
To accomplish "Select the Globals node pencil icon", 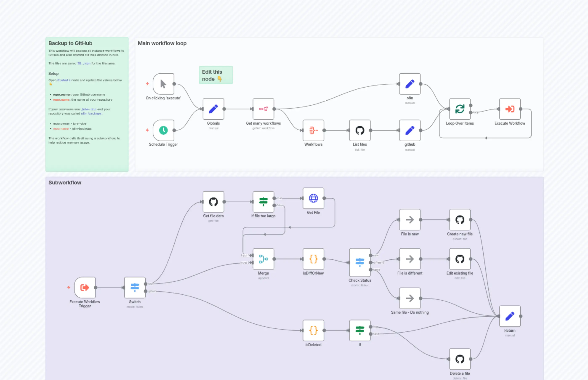I will (x=213, y=109).
